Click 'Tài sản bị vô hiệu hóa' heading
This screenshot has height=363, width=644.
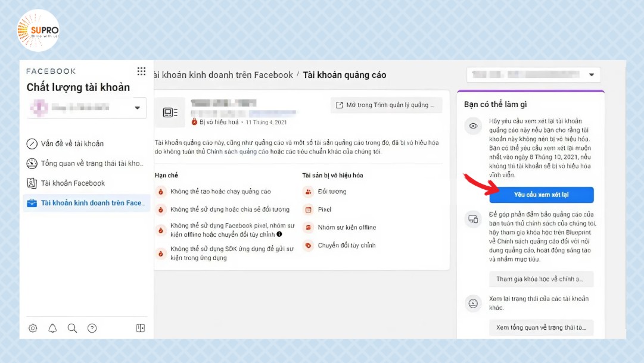[332, 175]
